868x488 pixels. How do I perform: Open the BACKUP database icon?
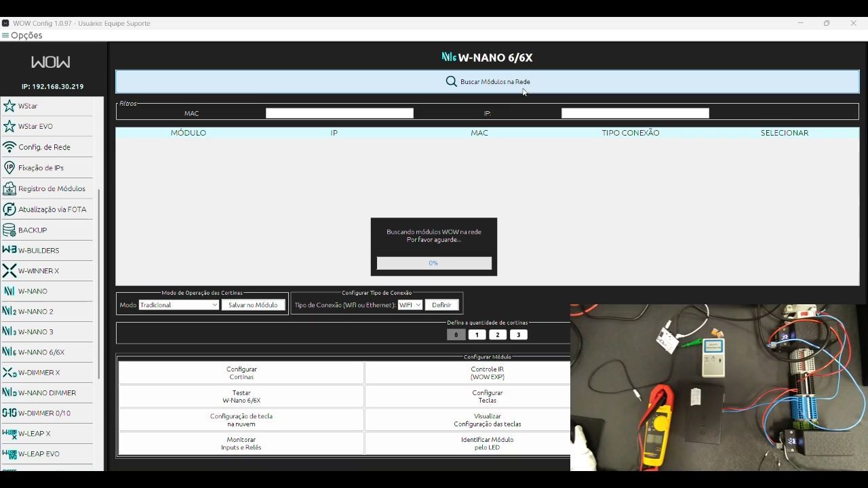[x=9, y=230]
